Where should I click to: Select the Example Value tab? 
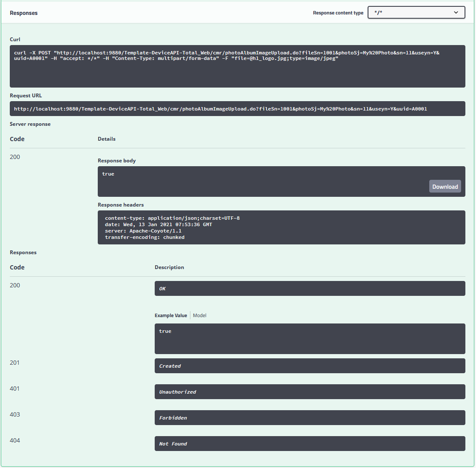170,315
